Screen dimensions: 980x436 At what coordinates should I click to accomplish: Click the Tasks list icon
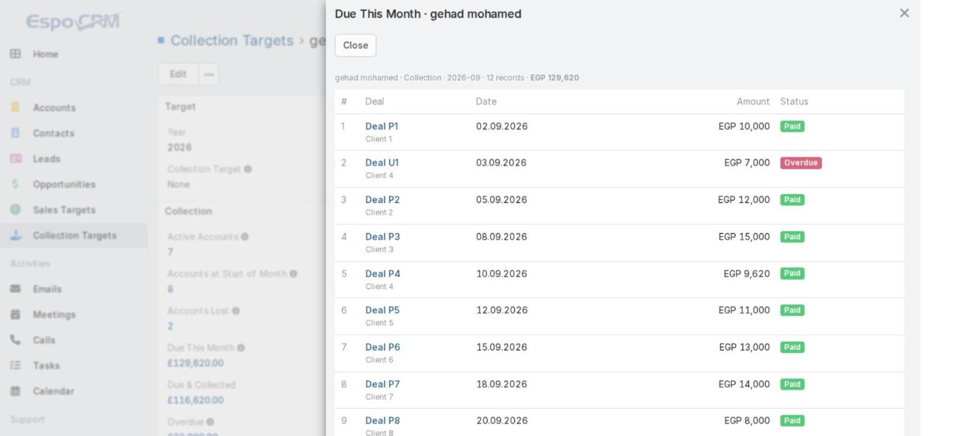pos(16,365)
